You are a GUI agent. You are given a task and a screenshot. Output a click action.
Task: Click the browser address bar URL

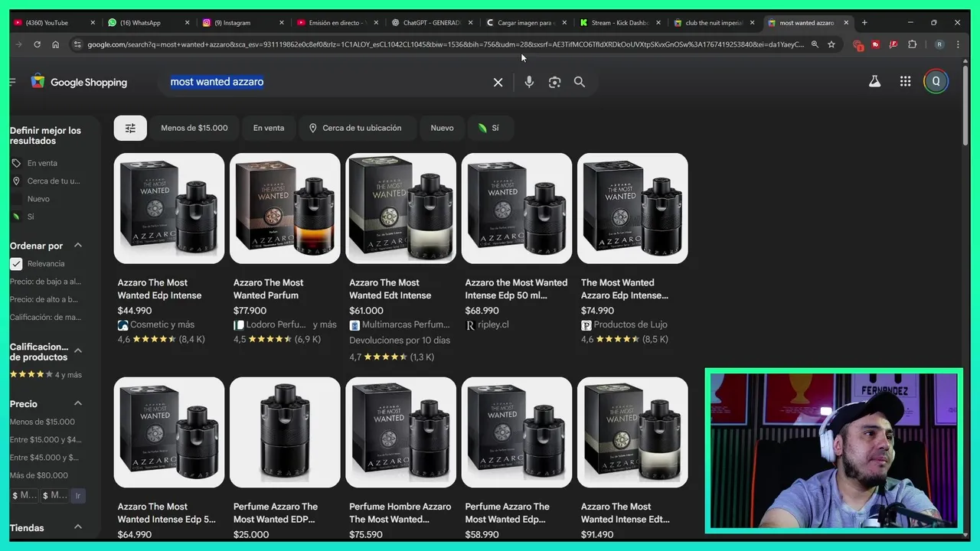click(x=444, y=44)
